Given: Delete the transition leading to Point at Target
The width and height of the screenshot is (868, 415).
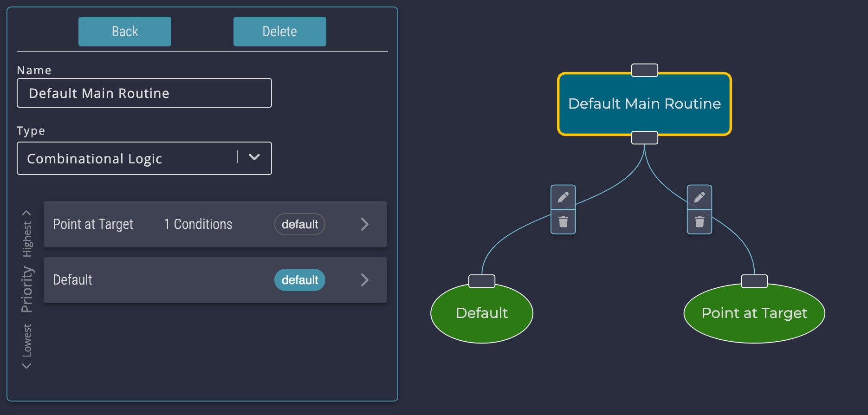Looking at the screenshot, I should (700, 222).
